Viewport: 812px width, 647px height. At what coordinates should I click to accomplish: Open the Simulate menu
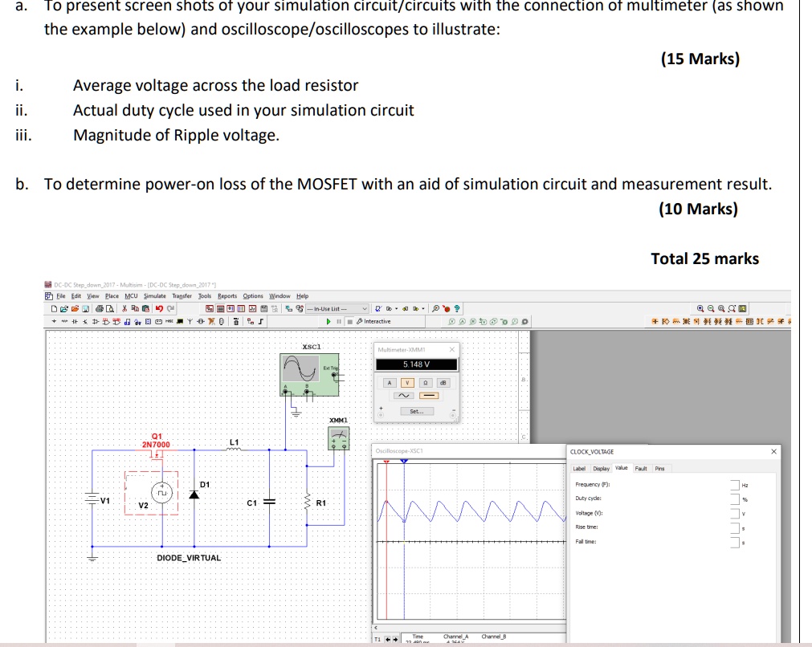[x=154, y=295]
